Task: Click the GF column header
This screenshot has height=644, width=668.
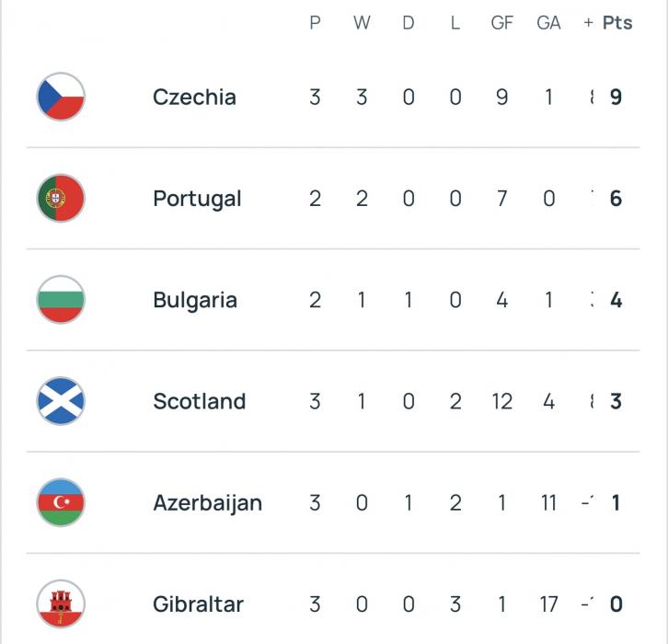Action: (501, 23)
